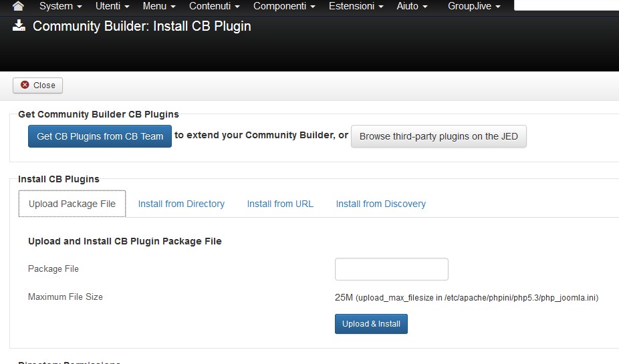Open the Aiuto help menu

412,6
